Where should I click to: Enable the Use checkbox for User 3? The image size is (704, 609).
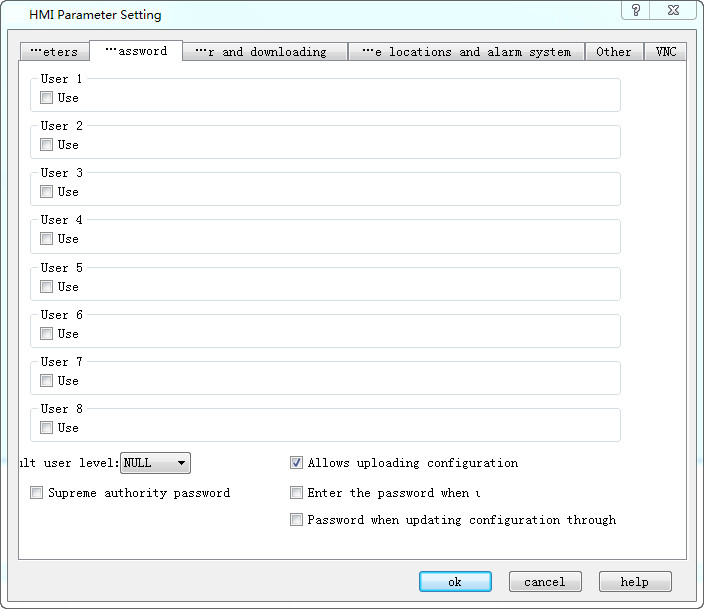[x=46, y=192]
